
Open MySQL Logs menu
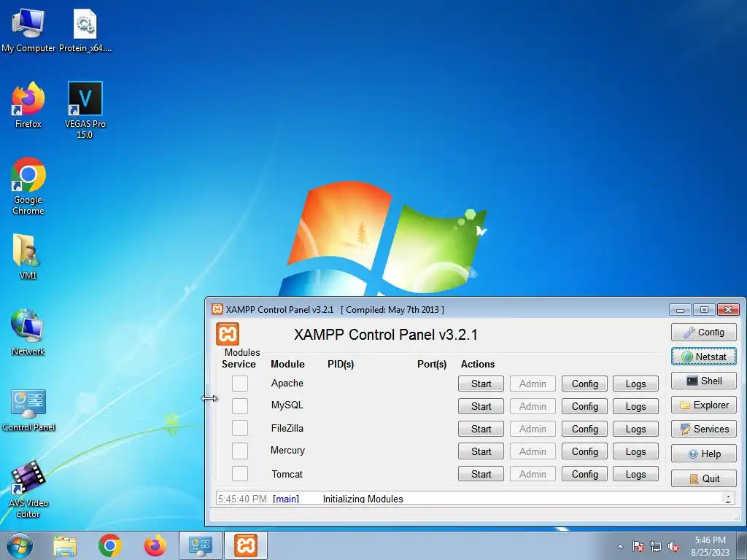click(635, 406)
